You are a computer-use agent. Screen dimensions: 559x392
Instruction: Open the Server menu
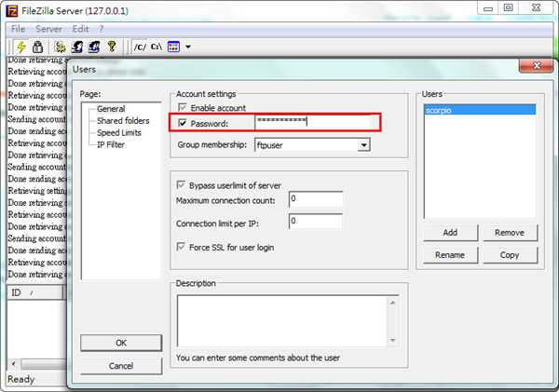(x=48, y=29)
